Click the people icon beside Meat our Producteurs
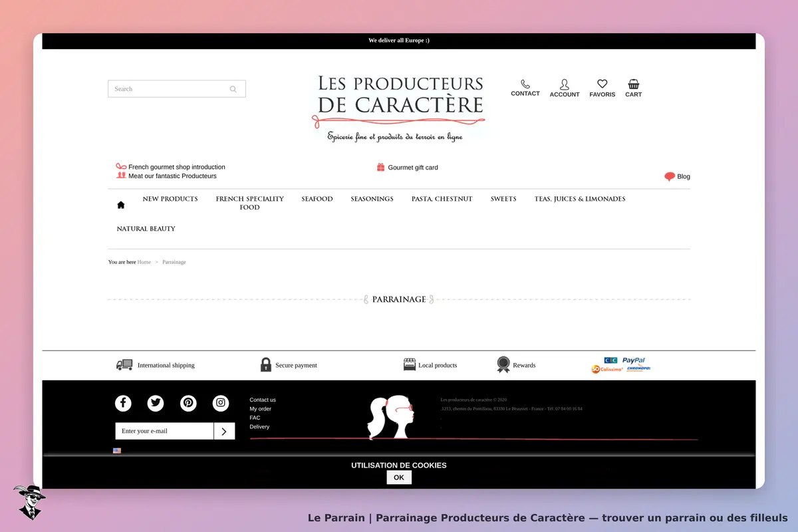This screenshot has width=798, height=532. 121,176
